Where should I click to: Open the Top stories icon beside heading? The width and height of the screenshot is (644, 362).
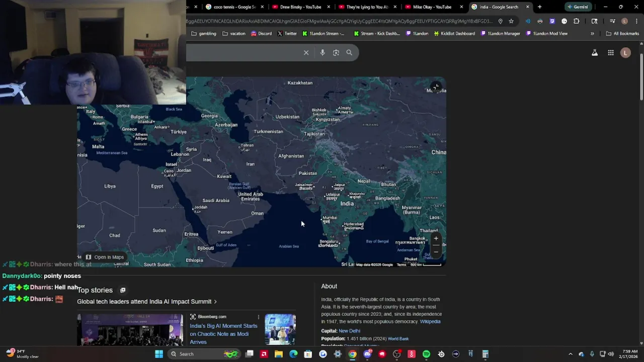pos(123,290)
